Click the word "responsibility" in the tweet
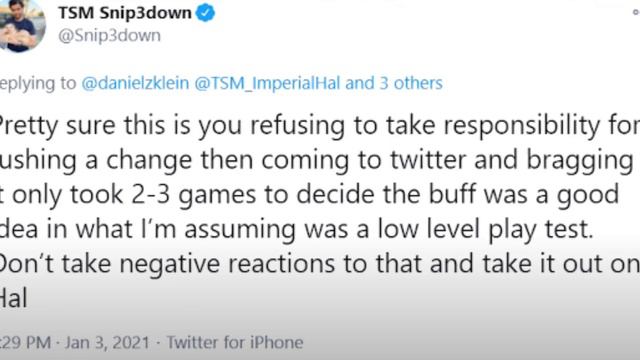 coord(522,126)
